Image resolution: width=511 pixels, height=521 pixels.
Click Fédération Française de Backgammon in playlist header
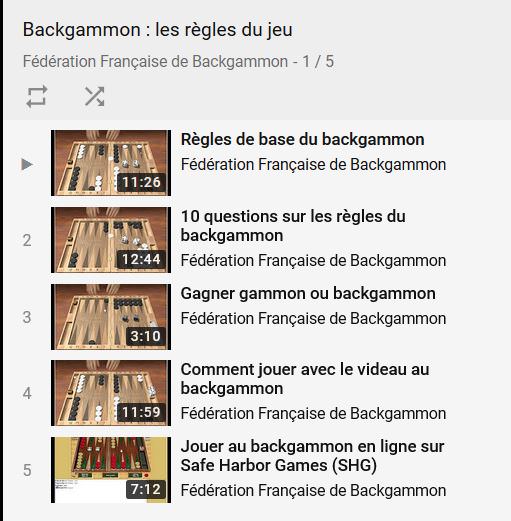tap(155, 61)
